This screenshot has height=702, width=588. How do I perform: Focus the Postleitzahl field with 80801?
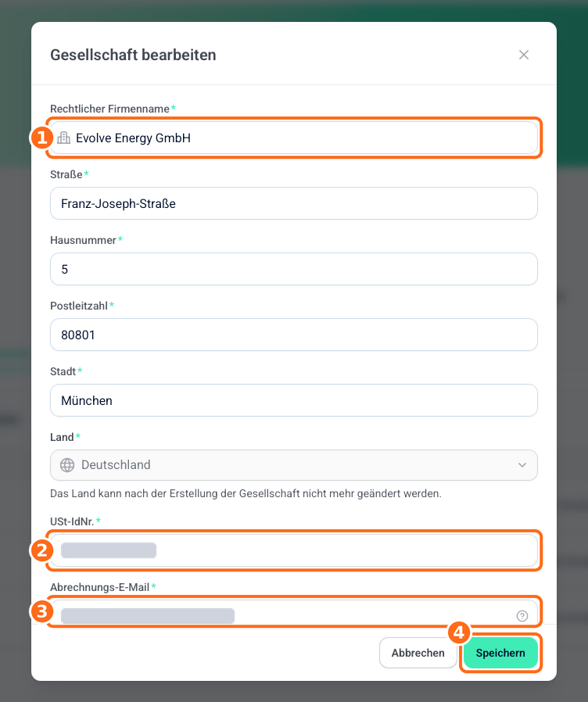(294, 335)
